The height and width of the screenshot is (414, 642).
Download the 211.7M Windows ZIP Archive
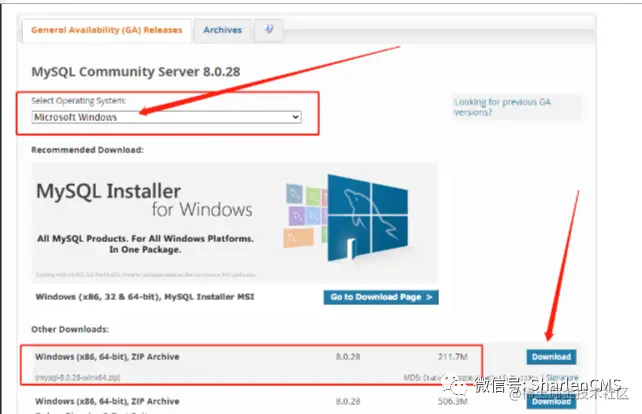551,357
